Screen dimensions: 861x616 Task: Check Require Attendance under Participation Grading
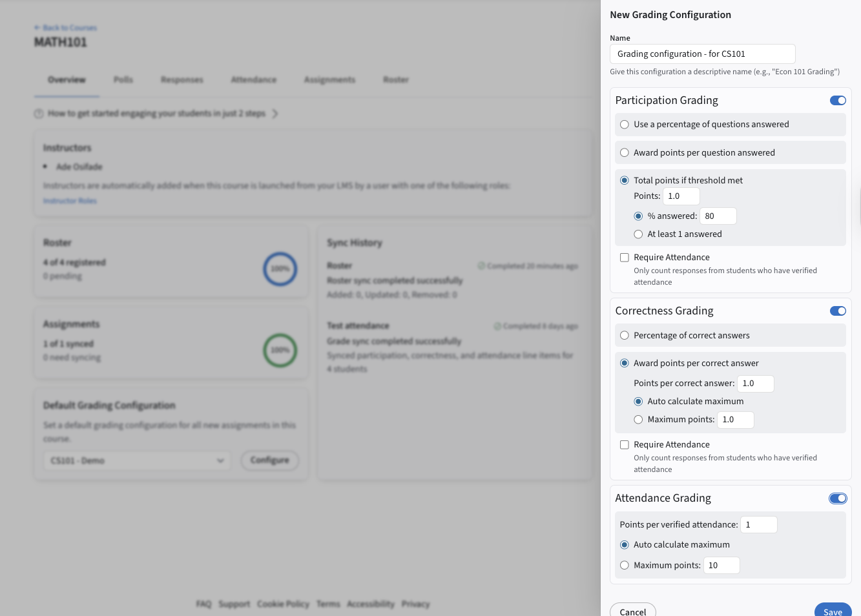coord(625,258)
